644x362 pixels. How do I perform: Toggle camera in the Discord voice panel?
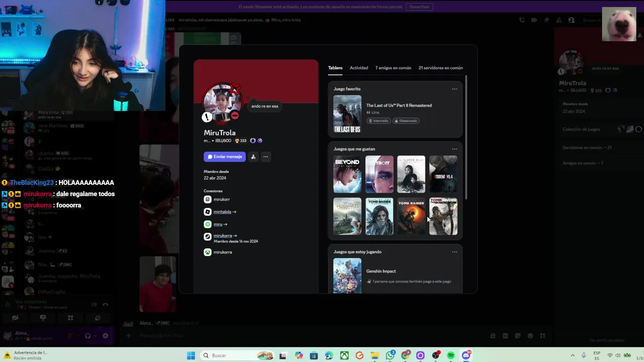tap(15, 318)
